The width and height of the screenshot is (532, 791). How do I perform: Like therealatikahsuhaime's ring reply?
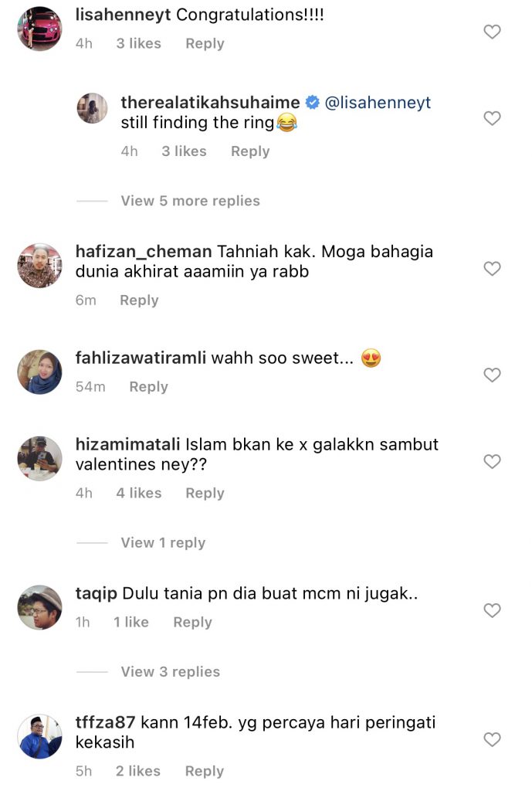click(x=492, y=118)
